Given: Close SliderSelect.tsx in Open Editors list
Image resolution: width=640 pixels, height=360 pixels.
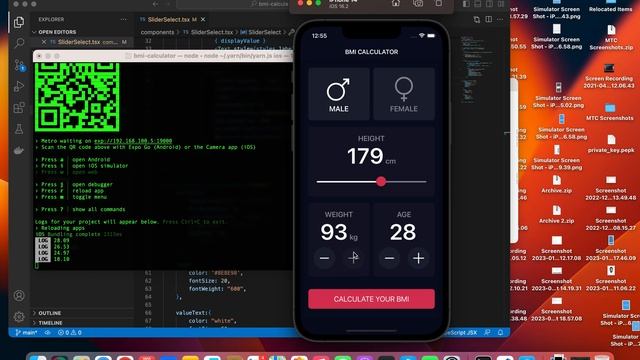Looking at the screenshot, I should 44,42.
